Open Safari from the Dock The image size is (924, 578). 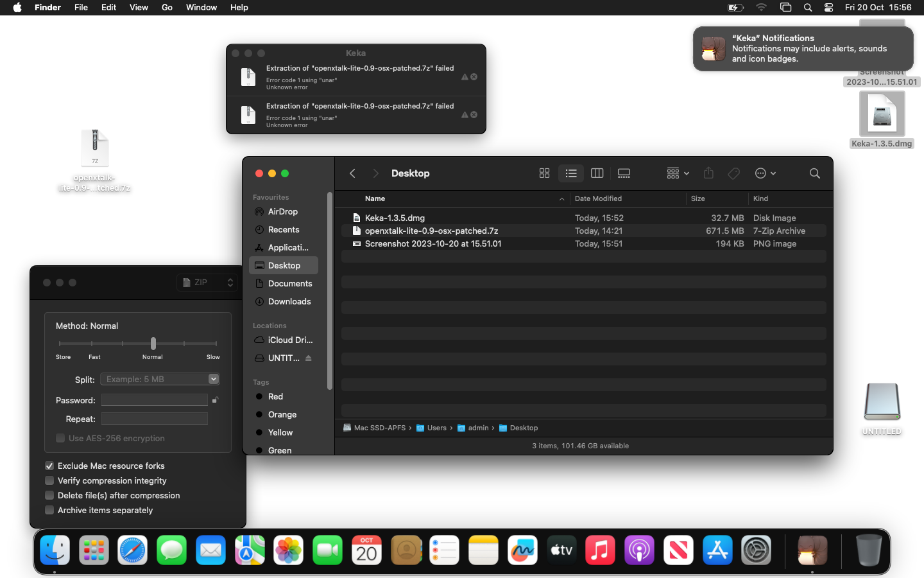(x=133, y=550)
